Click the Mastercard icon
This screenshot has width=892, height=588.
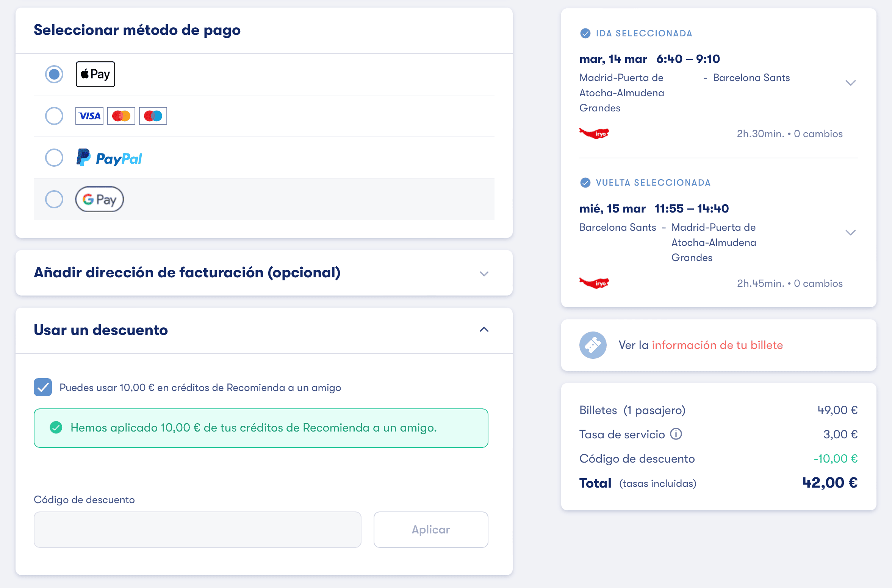point(121,116)
